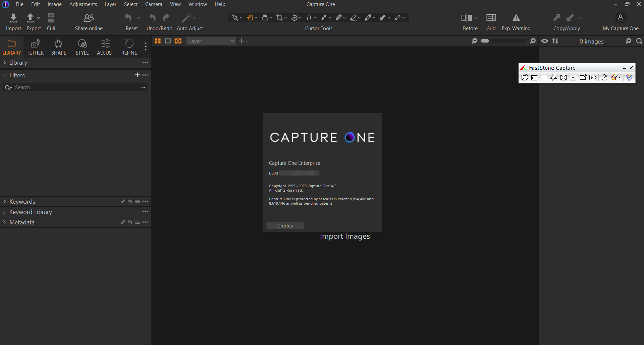Click FastStone Capture scrolling window icon

(573, 78)
